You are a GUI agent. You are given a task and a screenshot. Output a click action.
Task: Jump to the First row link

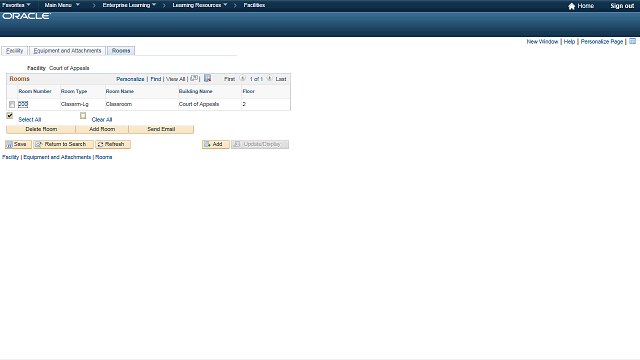(x=229, y=79)
